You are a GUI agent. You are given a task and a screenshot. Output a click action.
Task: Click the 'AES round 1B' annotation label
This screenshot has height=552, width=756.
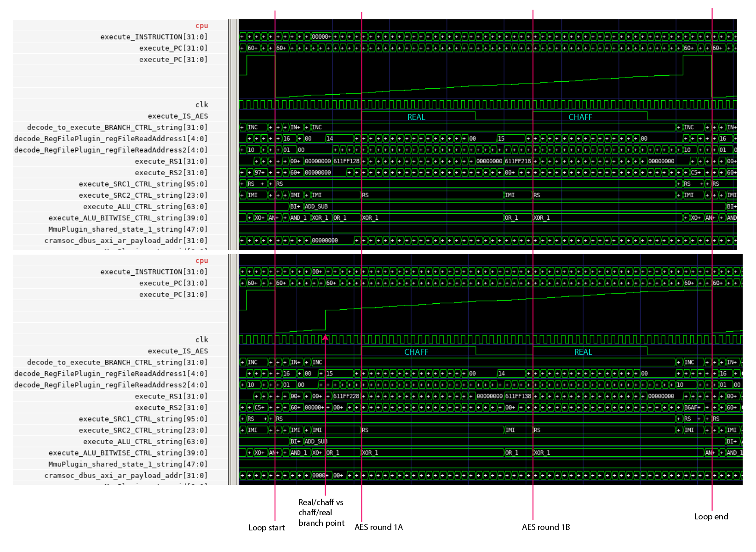point(546,527)
